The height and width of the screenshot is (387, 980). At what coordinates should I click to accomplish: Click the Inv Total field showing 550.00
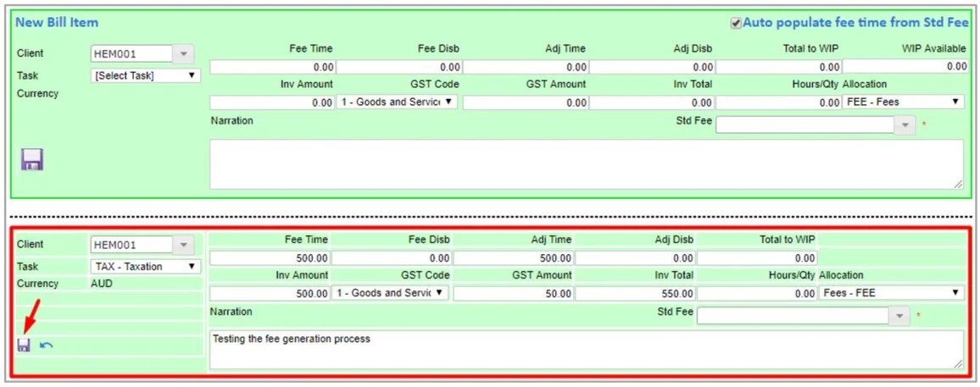tap(635, 293)
